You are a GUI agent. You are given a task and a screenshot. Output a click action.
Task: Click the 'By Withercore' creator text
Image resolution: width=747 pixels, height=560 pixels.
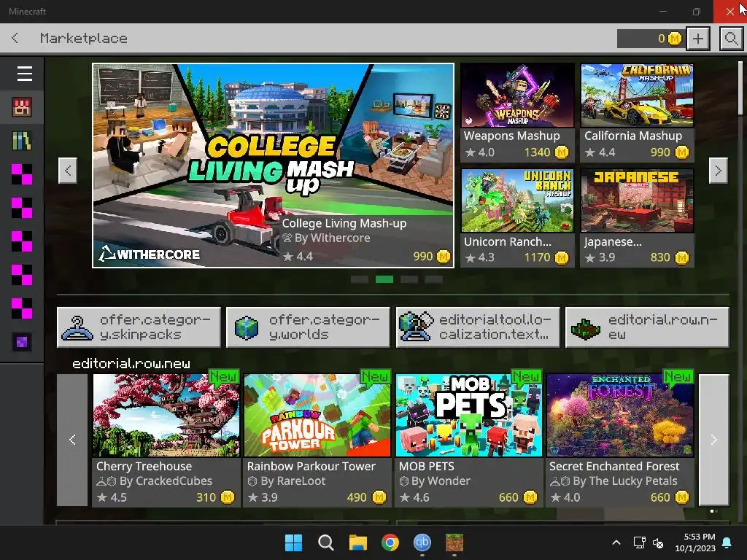click(332, 238)
